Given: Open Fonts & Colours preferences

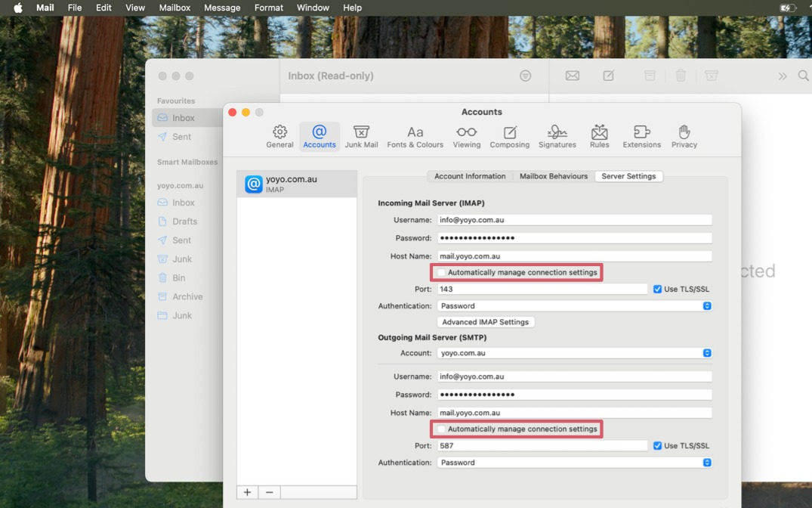Looking at the screenshot, I should 415,137.
